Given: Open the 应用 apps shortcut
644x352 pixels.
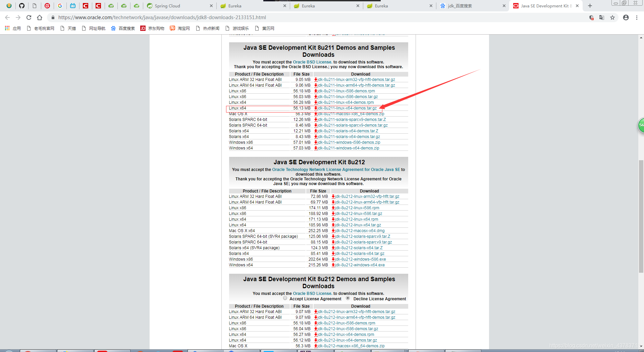Looking at the screenshot, I should [x=13, y=29].
